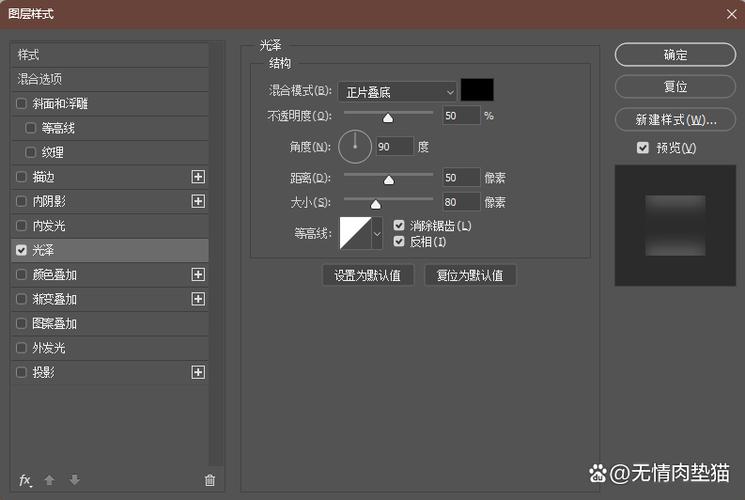
Task: Enable the 投影 checkbox
Action: point(21,372)
